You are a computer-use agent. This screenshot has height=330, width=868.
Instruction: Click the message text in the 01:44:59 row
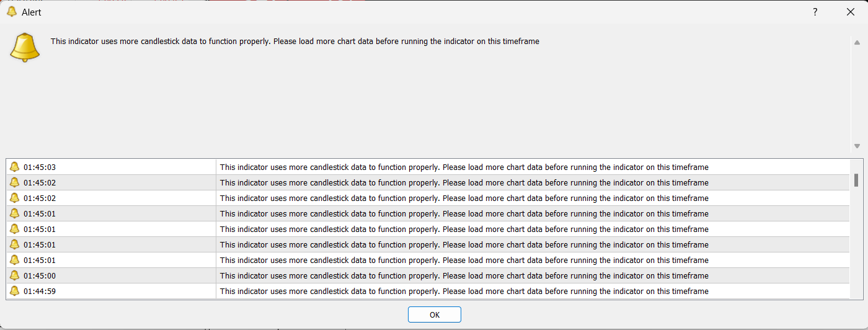[464, 291]
